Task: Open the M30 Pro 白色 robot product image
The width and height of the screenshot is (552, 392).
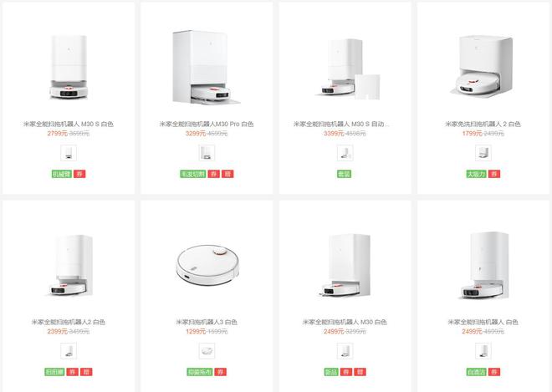Action: 207,67
